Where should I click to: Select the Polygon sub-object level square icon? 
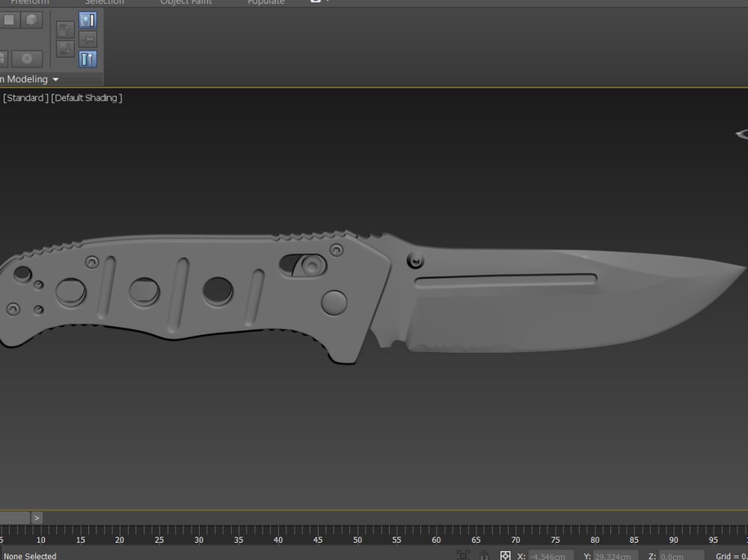tap(10, 20)
